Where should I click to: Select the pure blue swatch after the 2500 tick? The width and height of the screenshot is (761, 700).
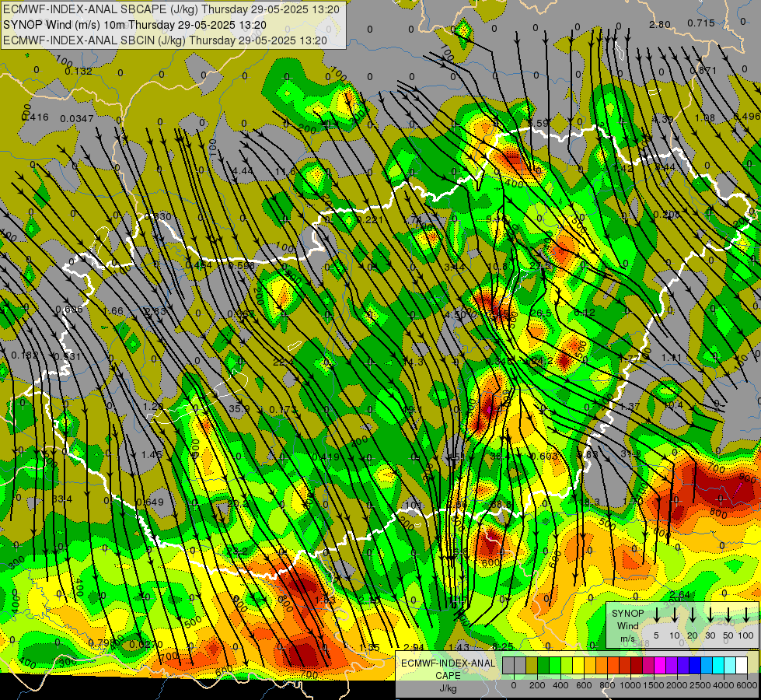click(694, 665)
